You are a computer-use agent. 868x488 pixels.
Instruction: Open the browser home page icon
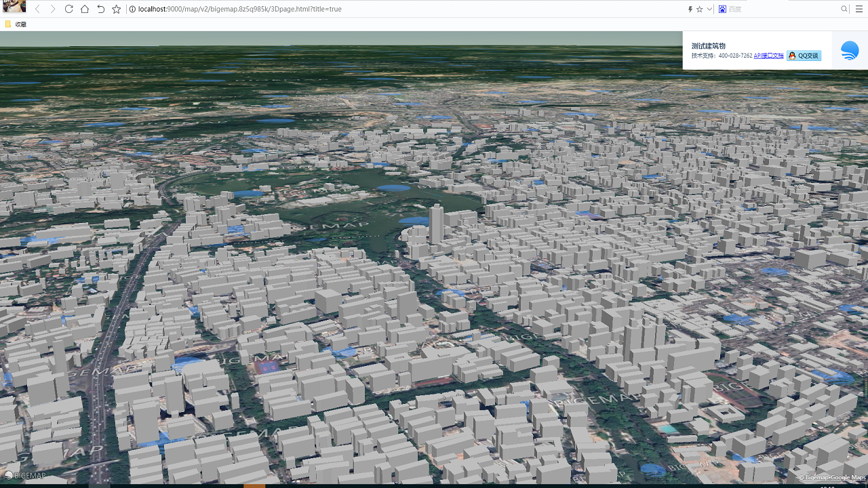pyautogui.click(x=85, y=9)
